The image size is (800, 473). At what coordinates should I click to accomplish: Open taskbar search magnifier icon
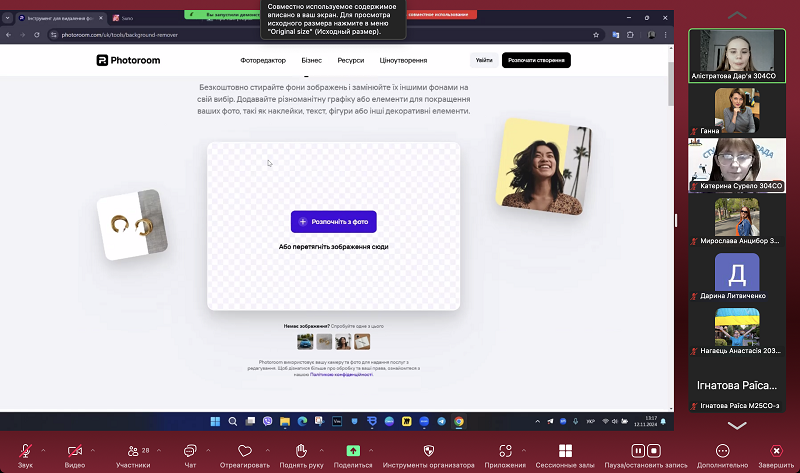(233, 421)
